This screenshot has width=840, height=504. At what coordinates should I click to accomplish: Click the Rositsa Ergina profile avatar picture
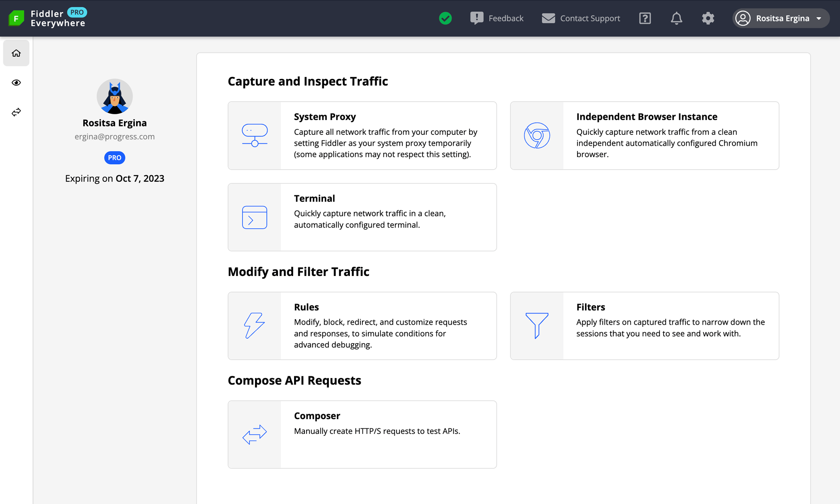115,97
